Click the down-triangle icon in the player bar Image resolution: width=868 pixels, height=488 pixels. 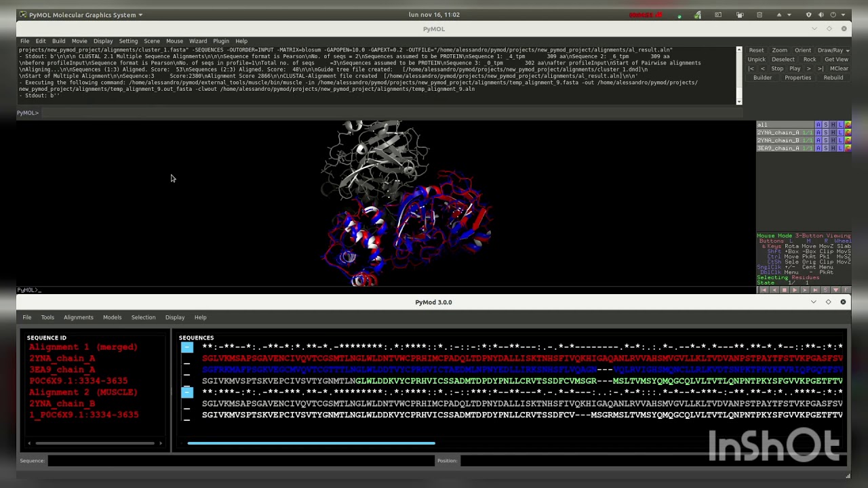[835, 290]
